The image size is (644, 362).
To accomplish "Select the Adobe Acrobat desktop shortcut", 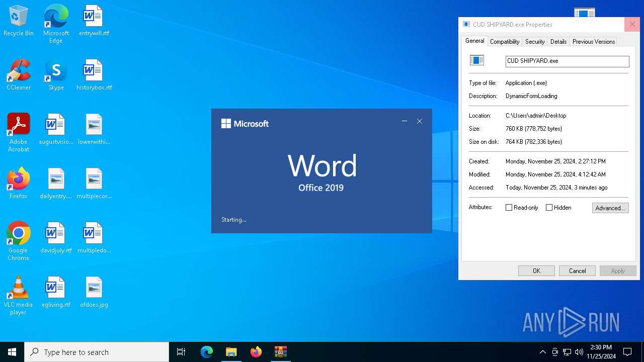I will tap(19, 133).
